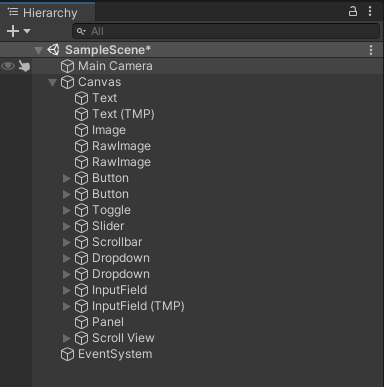
Task: Click the cube icon beside Toggle
Action: tap(81, 210)
